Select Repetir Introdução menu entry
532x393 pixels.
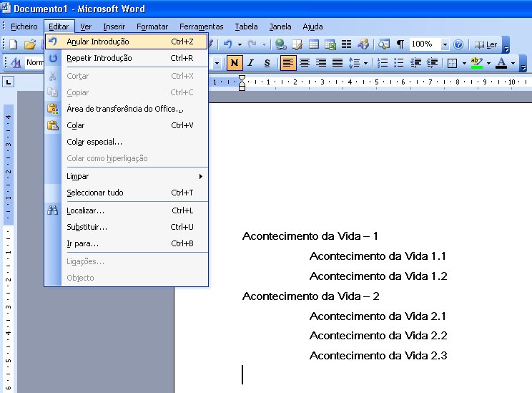point(127,58)
